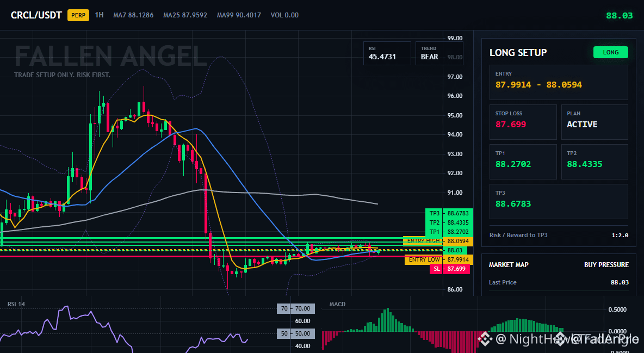Click the red SL 87.699 chart tag

point(449,269)
